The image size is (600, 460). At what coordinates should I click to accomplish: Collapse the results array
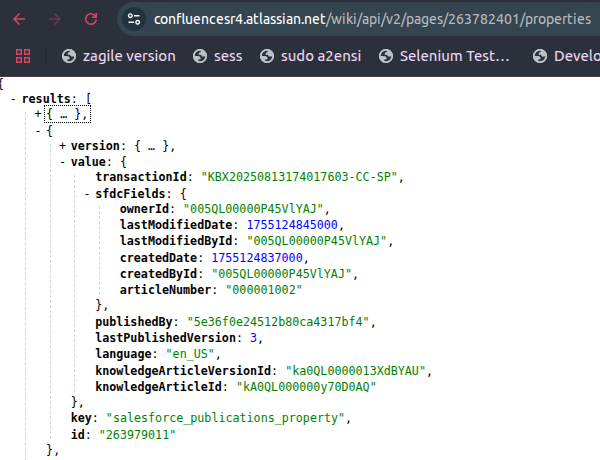click(x=12, y=99)
